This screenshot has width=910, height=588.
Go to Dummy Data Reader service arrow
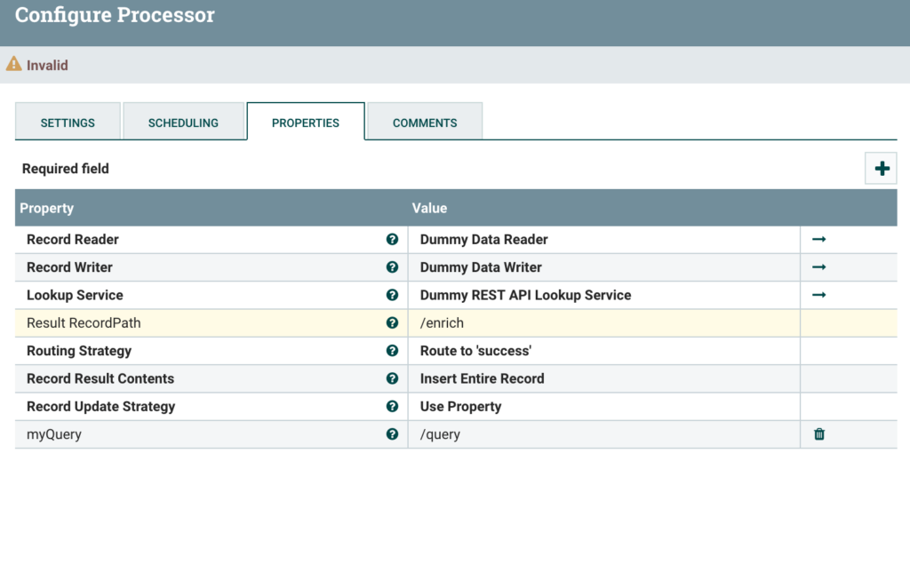[x=819, y=240]
